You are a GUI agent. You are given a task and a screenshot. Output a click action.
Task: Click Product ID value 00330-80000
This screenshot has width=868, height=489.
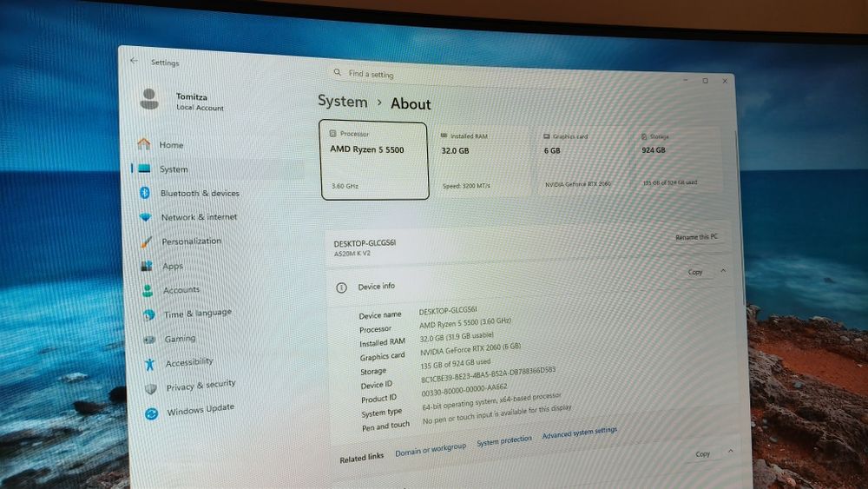pyautogui.click(x=464, y=390)
